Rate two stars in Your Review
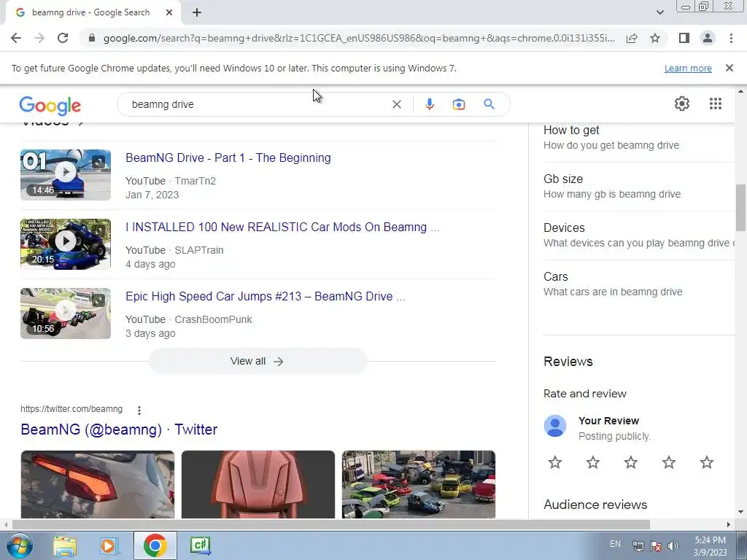The image size is (747, 560). [593, 462]
